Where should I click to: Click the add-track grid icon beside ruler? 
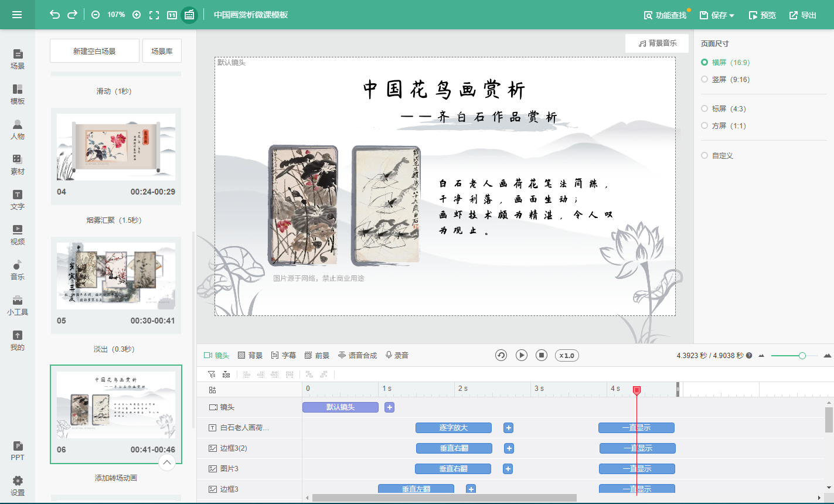coord(212,390)
